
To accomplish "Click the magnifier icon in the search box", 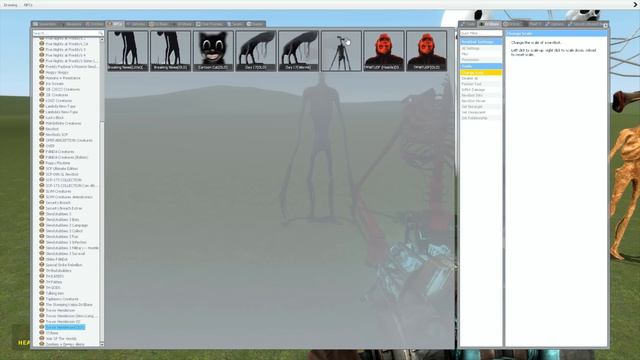I will [100, 33].
